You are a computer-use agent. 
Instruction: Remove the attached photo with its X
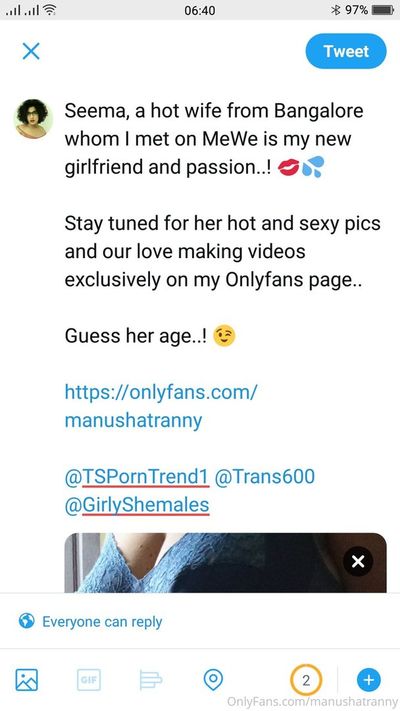358,562
